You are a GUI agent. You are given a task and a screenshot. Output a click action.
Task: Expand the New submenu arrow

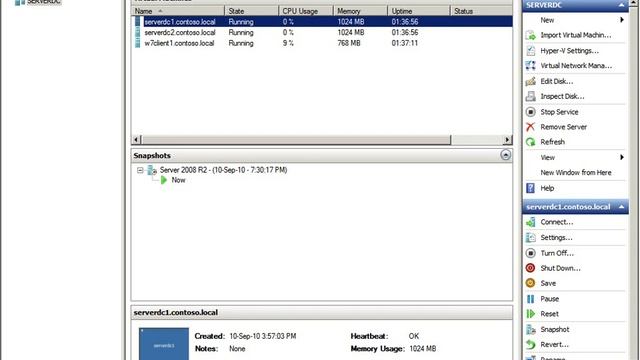622,20
